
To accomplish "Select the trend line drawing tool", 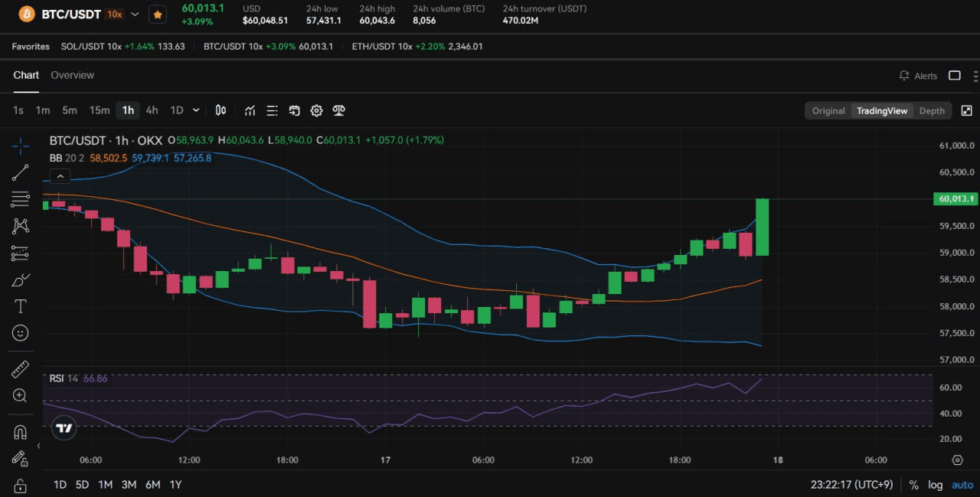I will point(21,172).
